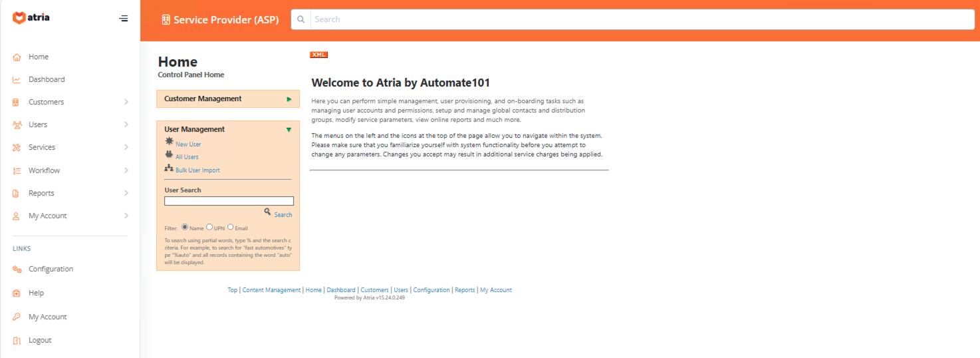Expand the Workflow sidebar chevron
Viewport: 980px width, 358px height.
tap(126, 171)
